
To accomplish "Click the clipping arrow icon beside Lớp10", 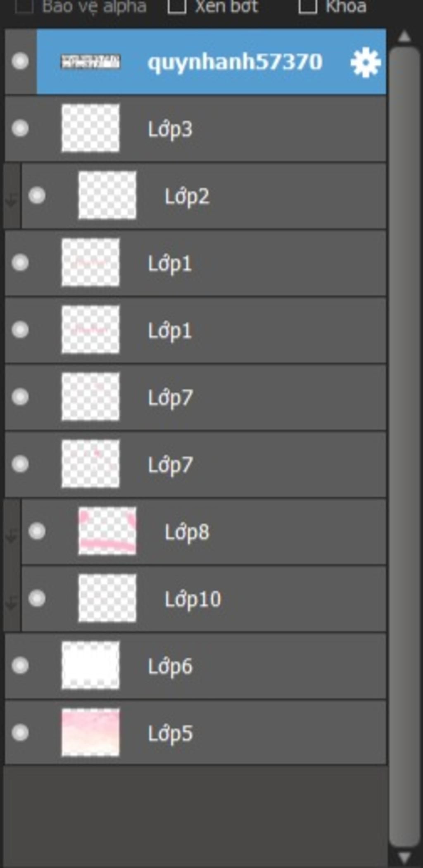I will (12, 603).
